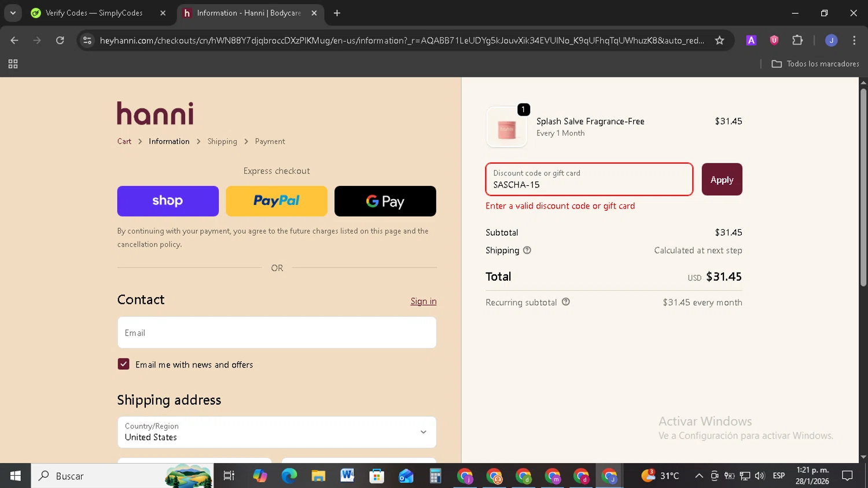Open the purple A extension
Screen dimensions: 868x488
[751, 40]
